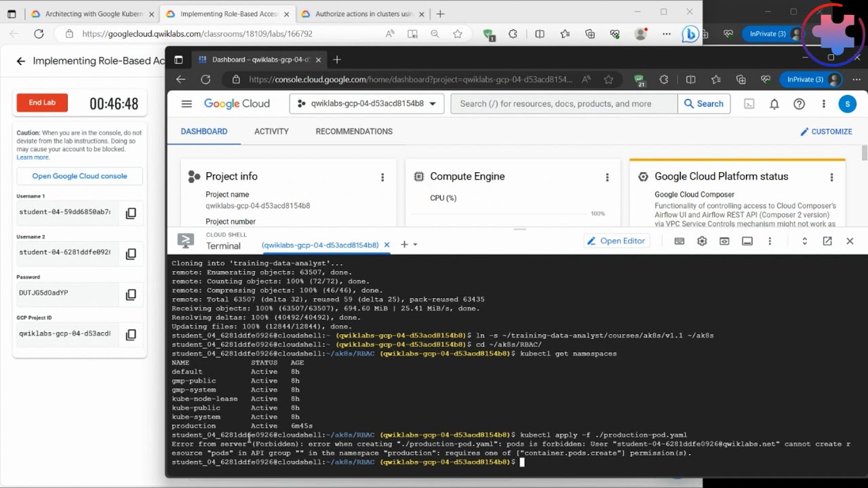Open the console help question mark icon
This screenshot has width=868, height=488.
800,104
